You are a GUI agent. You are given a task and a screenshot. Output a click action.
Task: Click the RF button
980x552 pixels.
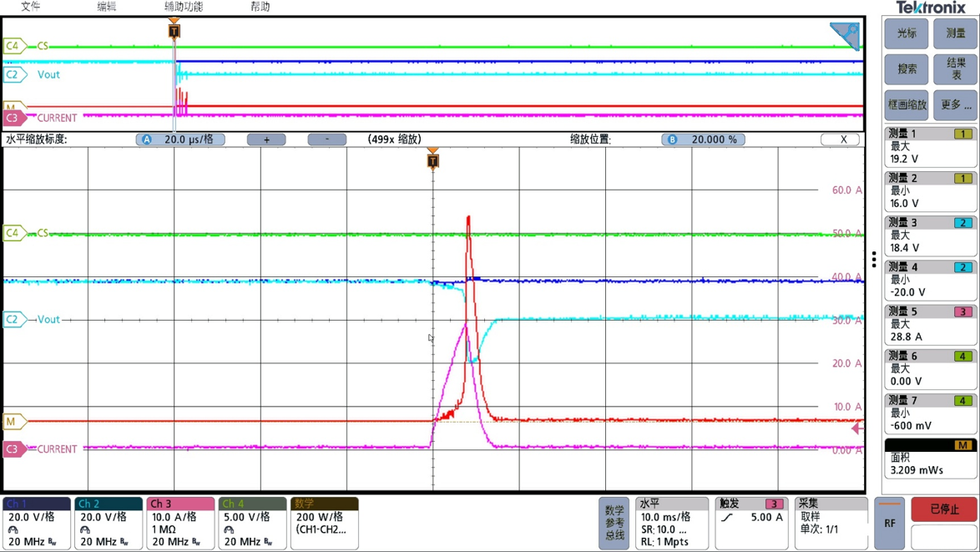pos(889,524)
